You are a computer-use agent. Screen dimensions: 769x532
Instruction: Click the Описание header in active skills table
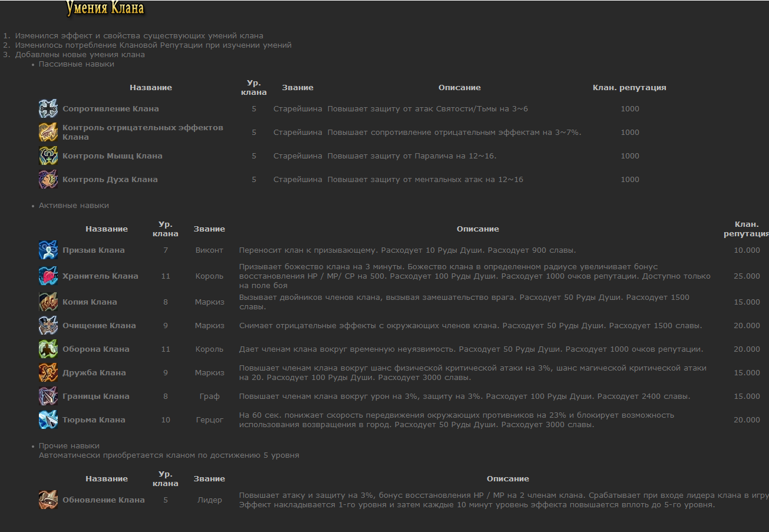pyautogui.click(x=478, y=229)
